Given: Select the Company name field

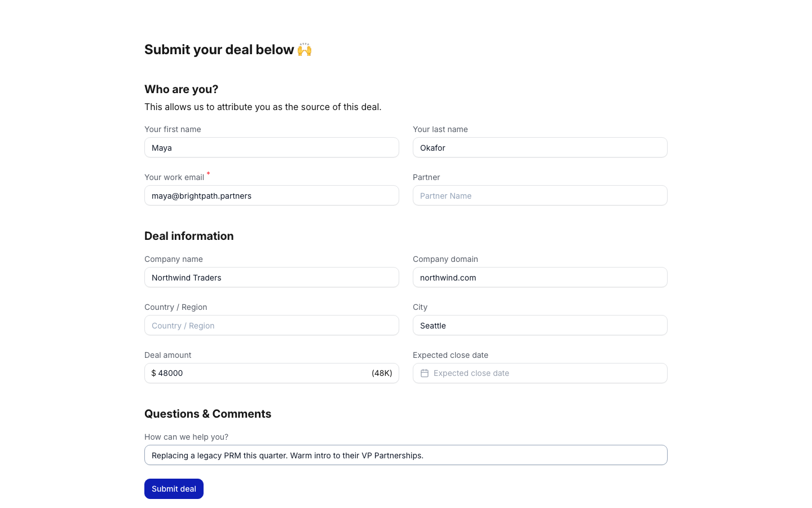Looking at the screenshot, I should pyautogui.click(x=272, y=277).
